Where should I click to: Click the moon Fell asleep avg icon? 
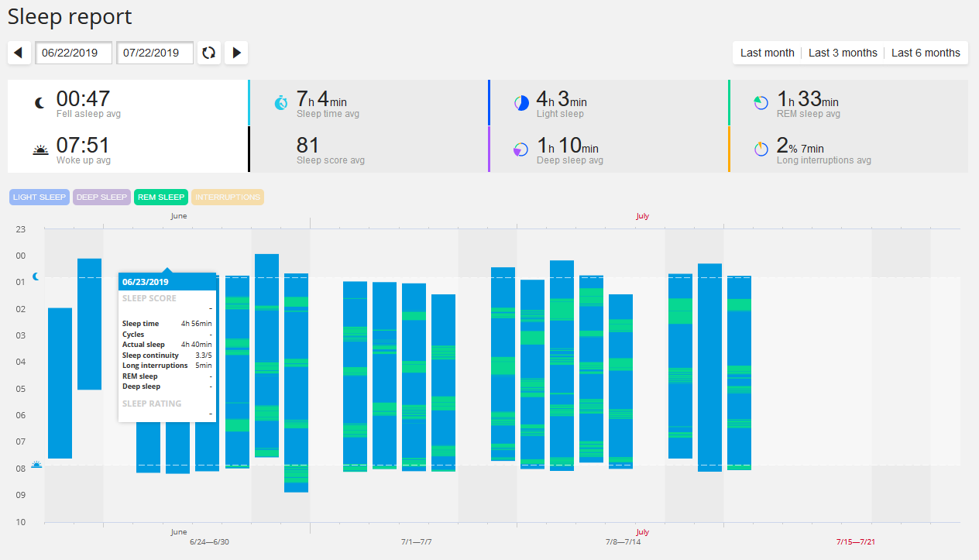point(40,103)
